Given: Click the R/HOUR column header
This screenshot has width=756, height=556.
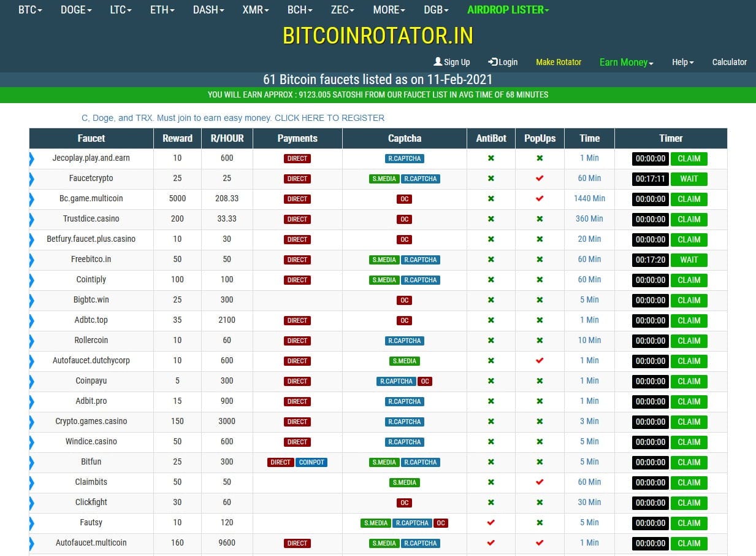Looking at the screenshot, I should (x=227, y=138).
